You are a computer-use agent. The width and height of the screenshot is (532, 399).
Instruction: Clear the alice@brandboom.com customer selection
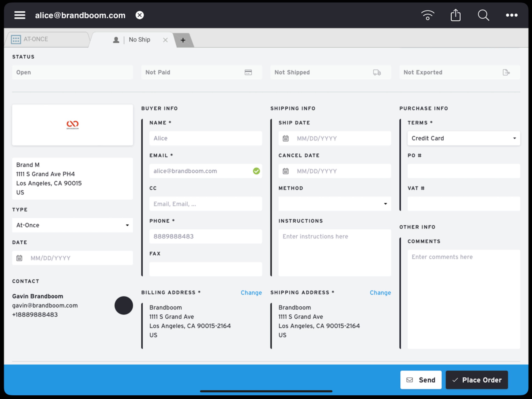[x=139, y=15]
